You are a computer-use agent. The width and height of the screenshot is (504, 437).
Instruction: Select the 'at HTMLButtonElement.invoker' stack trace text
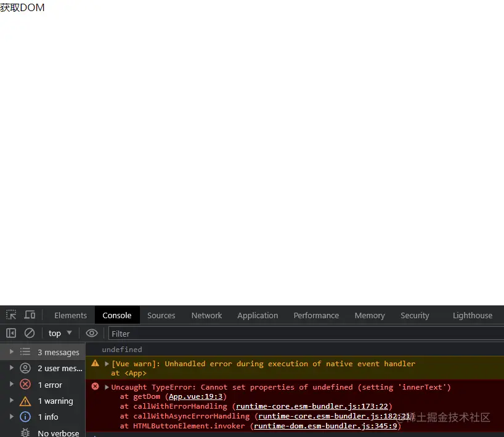pos(182,426)
